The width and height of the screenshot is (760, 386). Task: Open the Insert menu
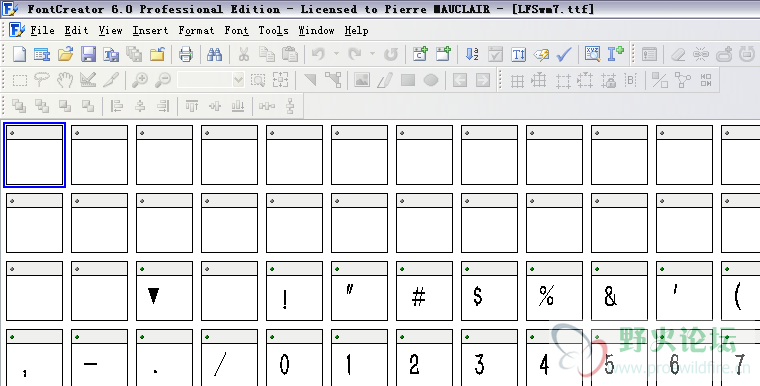(150, 31)
